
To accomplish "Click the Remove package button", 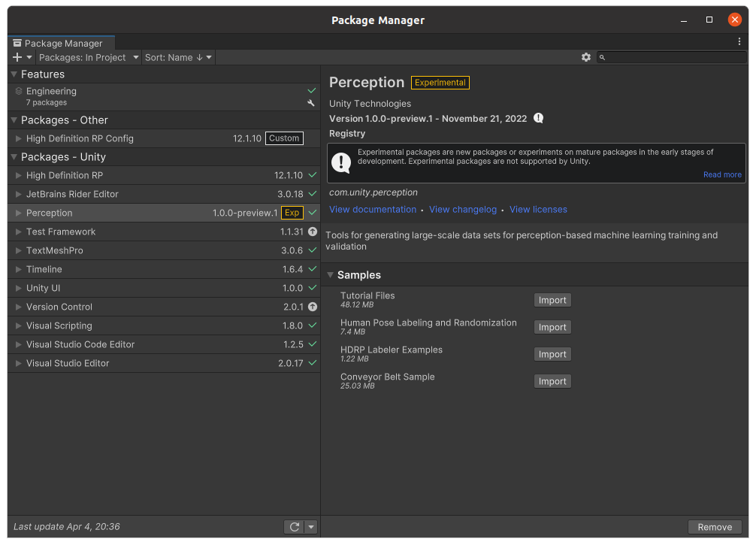I will (x=715, y=527).
